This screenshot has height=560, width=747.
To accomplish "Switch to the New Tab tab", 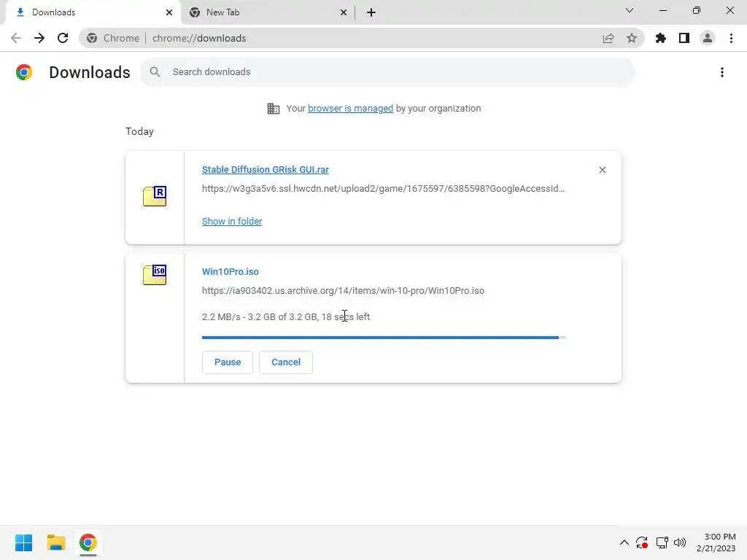I will 268,12.
